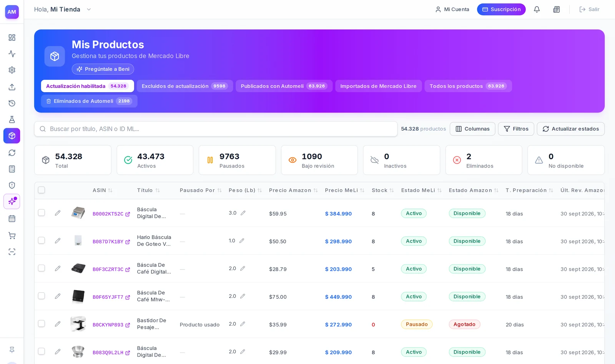Click the pin icon at sidebar bottom

(12, 350)
